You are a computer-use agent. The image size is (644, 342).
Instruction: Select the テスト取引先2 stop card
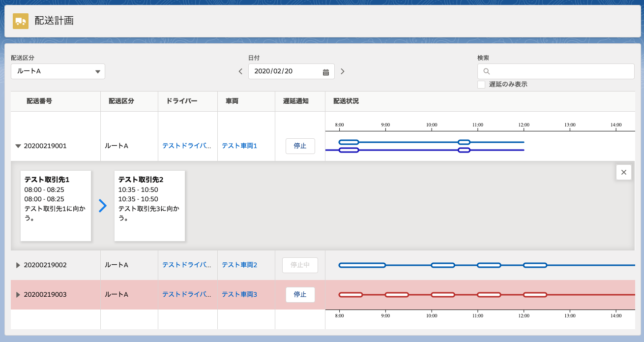[149, 206]
